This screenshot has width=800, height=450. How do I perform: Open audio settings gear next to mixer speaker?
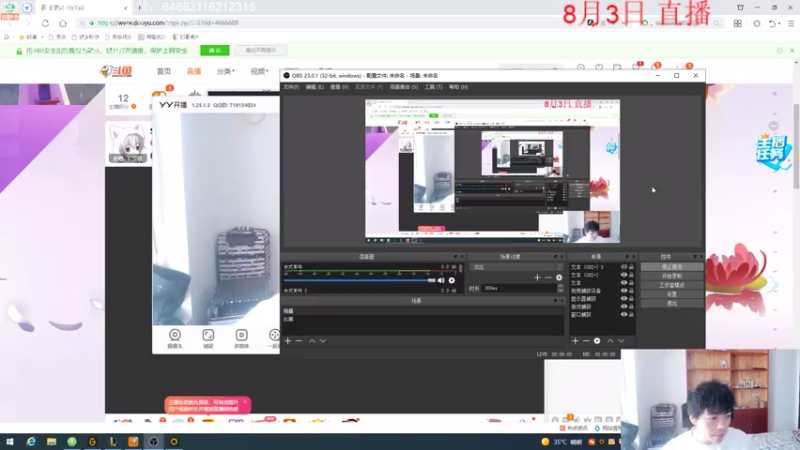[452, 280]
